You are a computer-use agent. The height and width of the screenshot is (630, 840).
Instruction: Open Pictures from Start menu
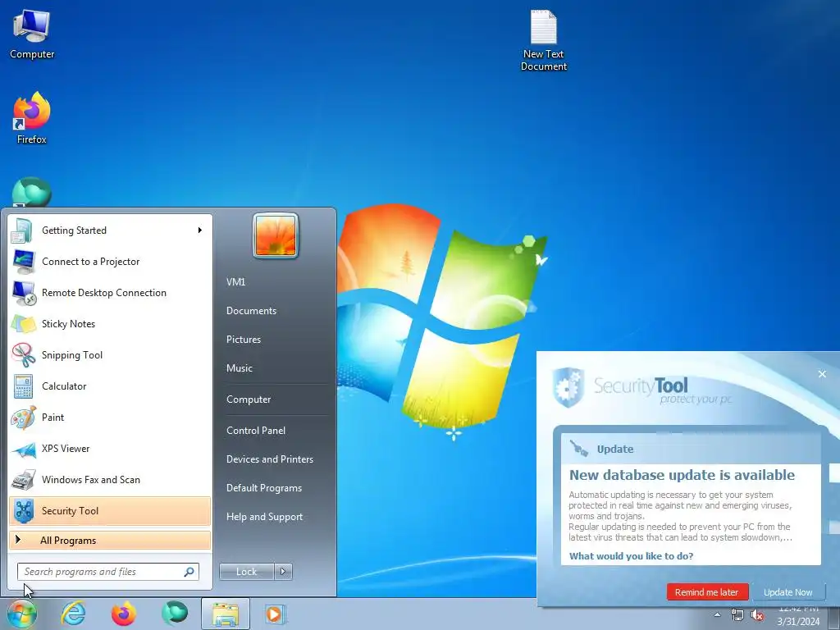point(243,340)
